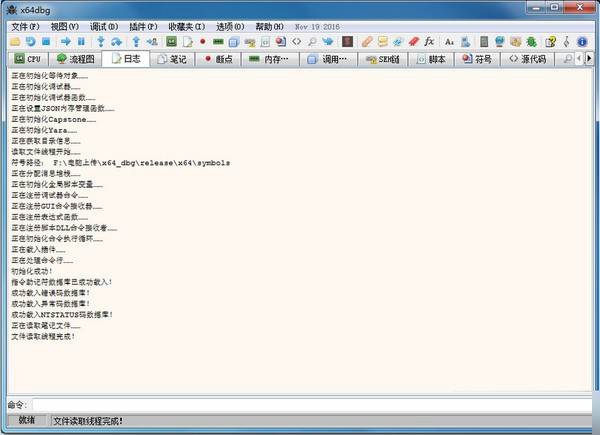Screen dimensions: 600x435
Task: Click the Step into toolbar icon
Action: tap(101, 42)
